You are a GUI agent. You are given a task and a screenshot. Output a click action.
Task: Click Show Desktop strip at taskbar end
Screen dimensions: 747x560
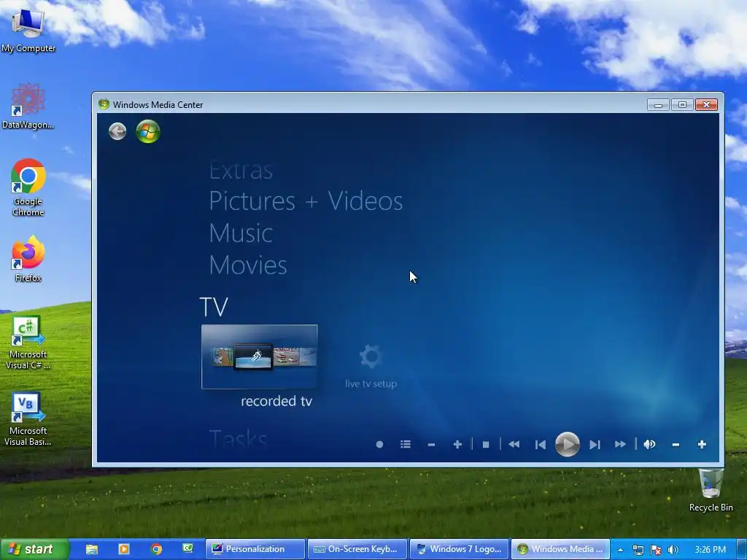pyautogui.click(x=742, y=549)
